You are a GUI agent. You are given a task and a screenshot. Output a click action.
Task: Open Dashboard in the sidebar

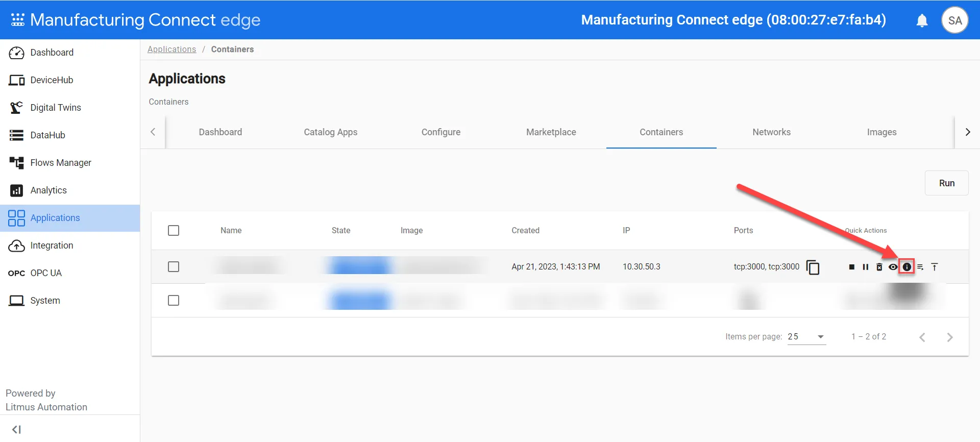point(70,53)
